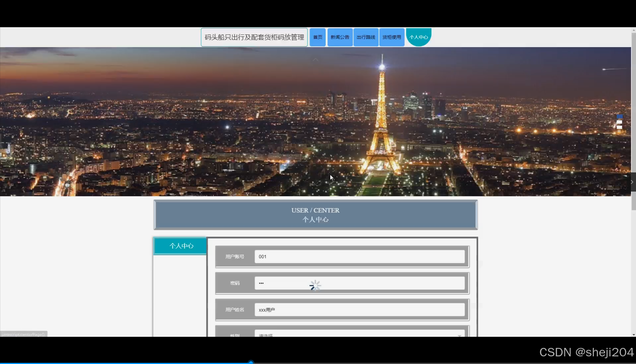Viewport: 636px width, 364px height.
Task: Select the 个人中心 nav button
Action: 418,37
